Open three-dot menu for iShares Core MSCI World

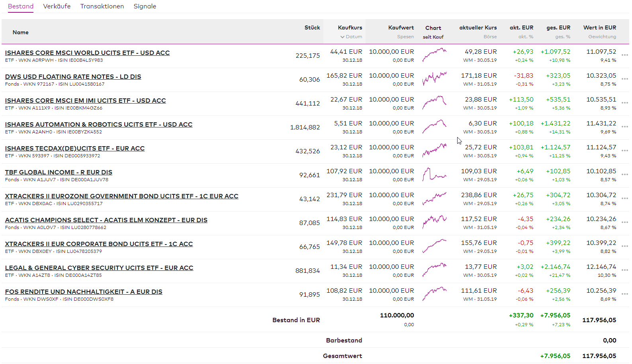pos(624,55)
